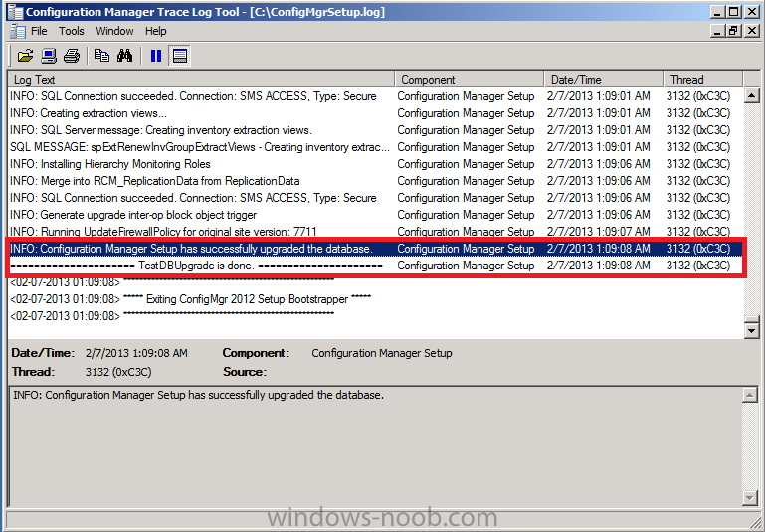This screenshot has height=532, width=765.
Task: Sort by the Thread column header
Action: point(703,79)
